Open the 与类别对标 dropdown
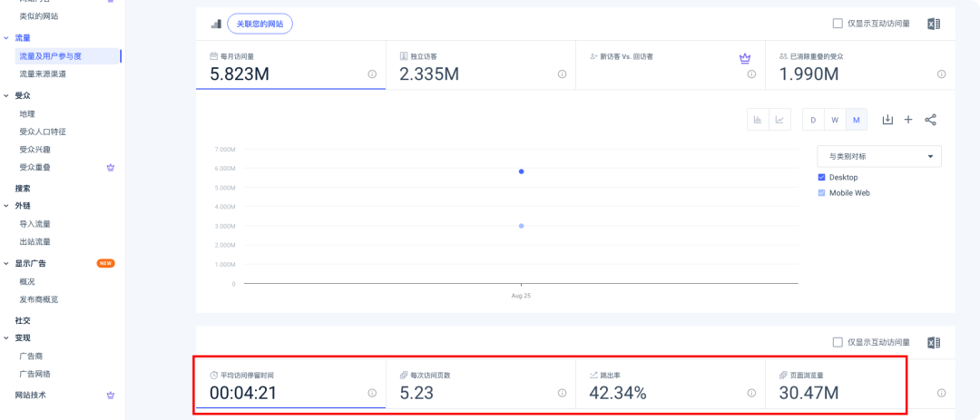 click(x=879, y=156)
